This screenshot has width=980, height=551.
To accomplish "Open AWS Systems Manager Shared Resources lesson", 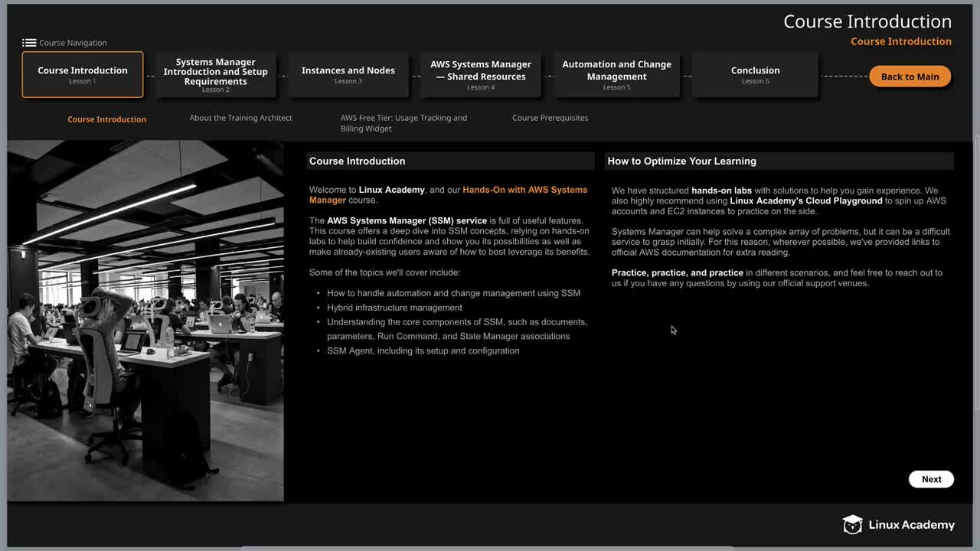I will tap(481, 74).
